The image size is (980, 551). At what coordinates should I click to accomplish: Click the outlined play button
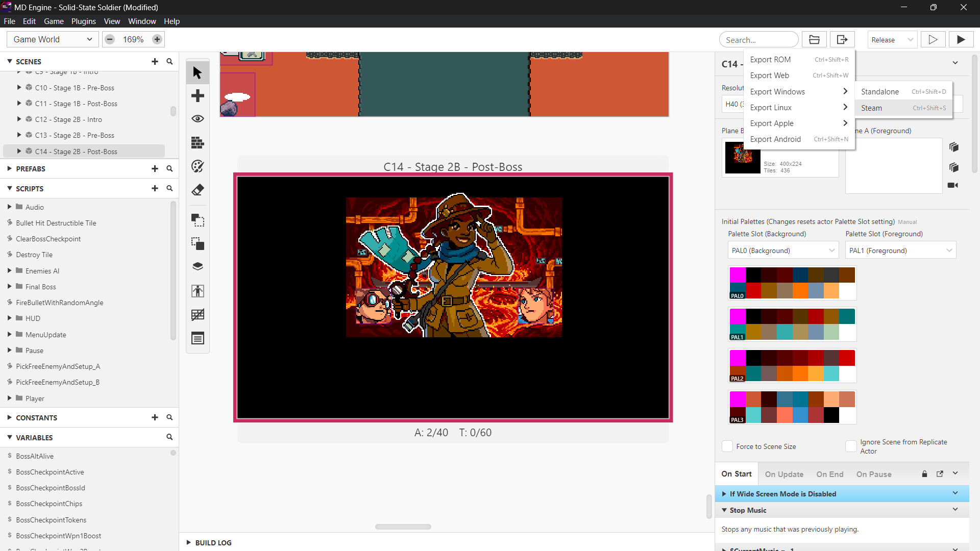point(933,40)
